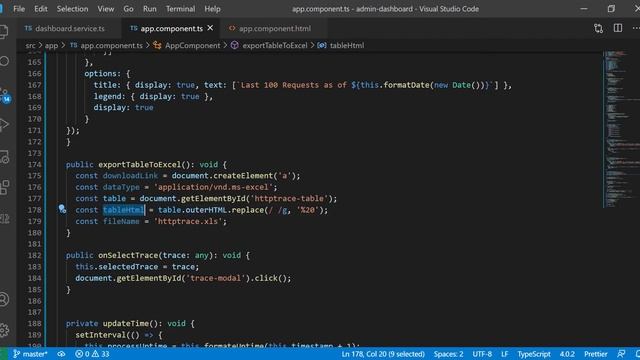
Task: Click line number 182 in the gutter
Action: click(x=35, y=255)
